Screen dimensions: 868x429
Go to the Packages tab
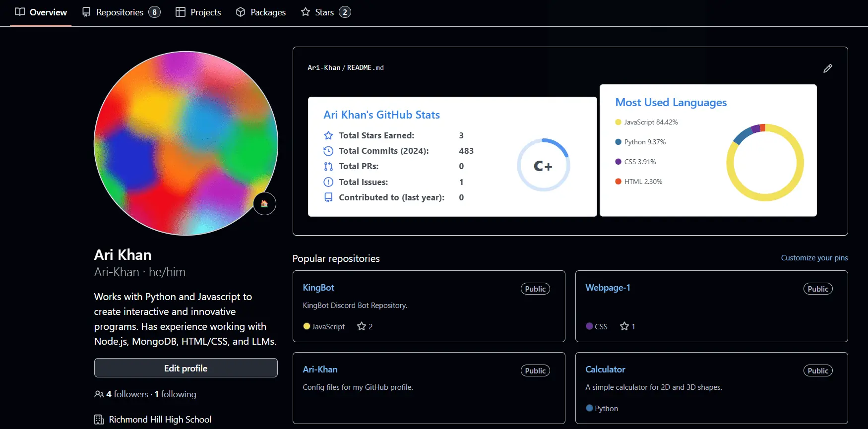tap(260, 12)
